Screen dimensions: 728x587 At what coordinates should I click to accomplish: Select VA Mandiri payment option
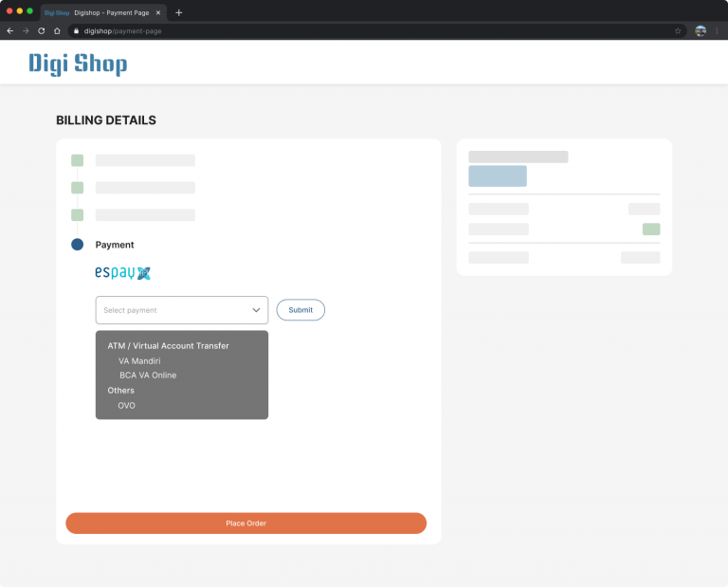click(139, 361)
